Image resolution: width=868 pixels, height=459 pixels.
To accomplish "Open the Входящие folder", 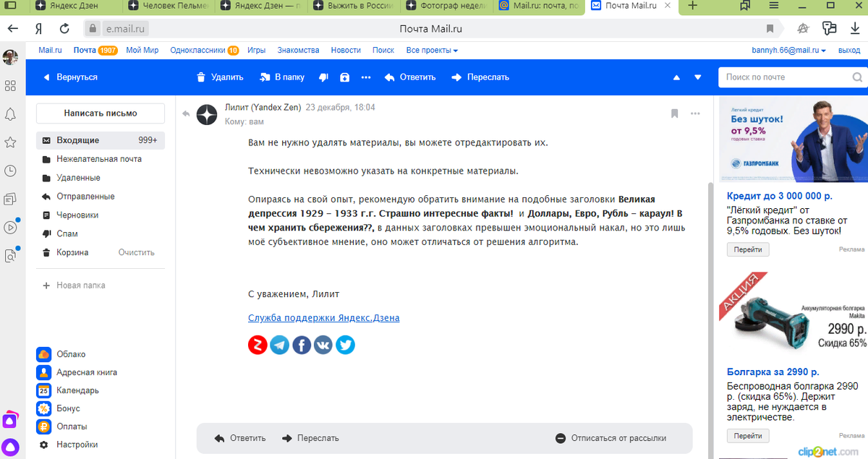I will point(101,140).
